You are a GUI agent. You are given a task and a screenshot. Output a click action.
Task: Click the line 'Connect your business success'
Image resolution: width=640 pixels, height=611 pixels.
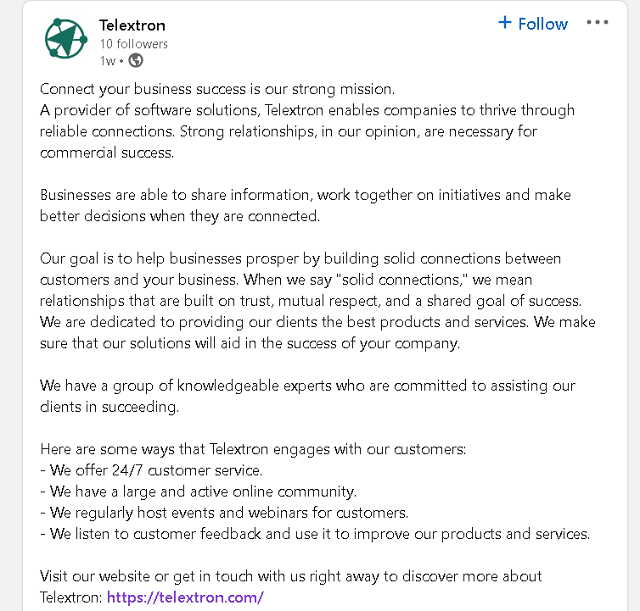217,89
